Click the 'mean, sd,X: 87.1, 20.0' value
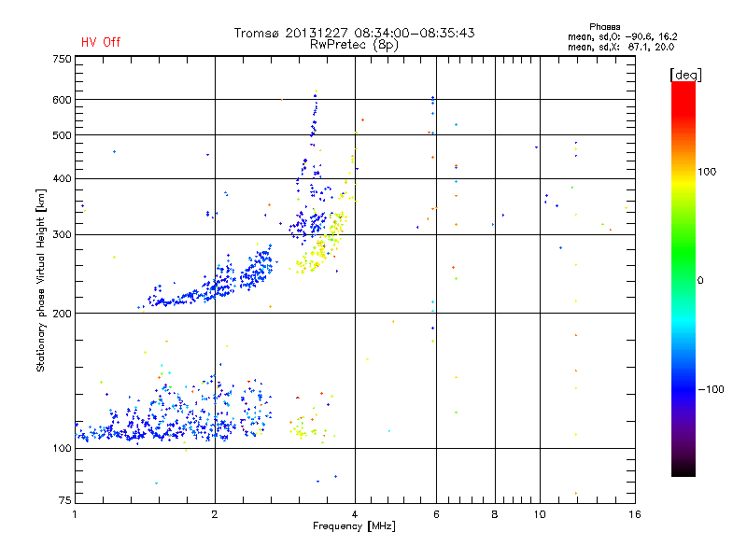The image size is (747, 560). 621,47
